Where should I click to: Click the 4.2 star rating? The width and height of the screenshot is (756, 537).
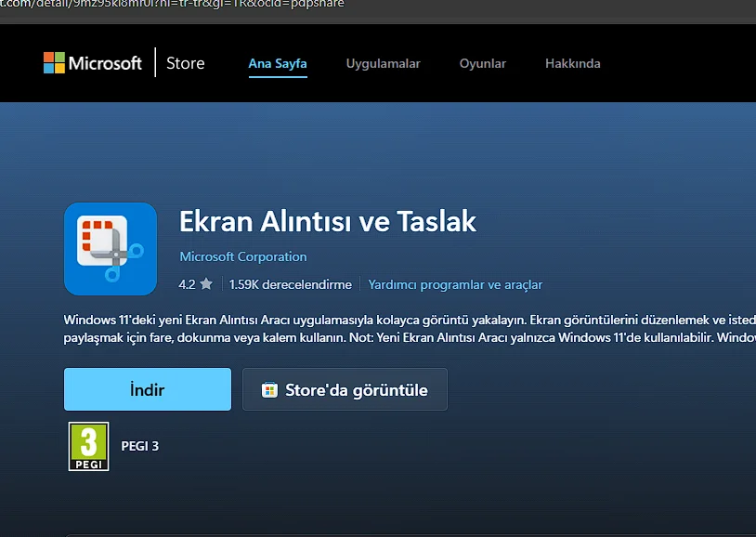pyautogui.click(x=195, y=284)
